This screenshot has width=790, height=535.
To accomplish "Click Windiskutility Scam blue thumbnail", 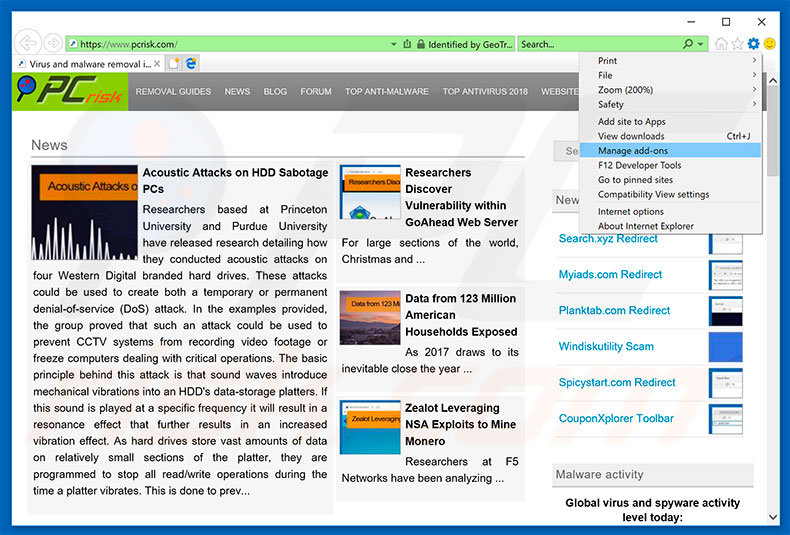I will pos(726,347).
